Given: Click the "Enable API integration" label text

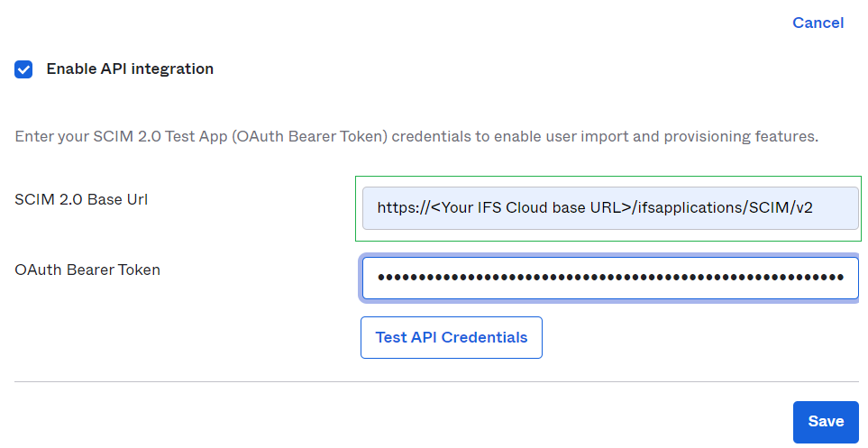Looking at the screenshot, I should [x=130, y=69].
